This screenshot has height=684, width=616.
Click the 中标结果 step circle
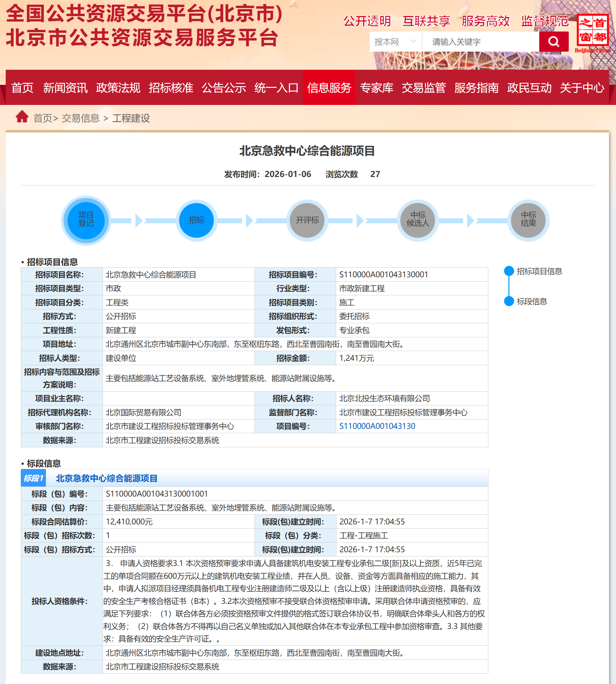(x=528, y=220)
